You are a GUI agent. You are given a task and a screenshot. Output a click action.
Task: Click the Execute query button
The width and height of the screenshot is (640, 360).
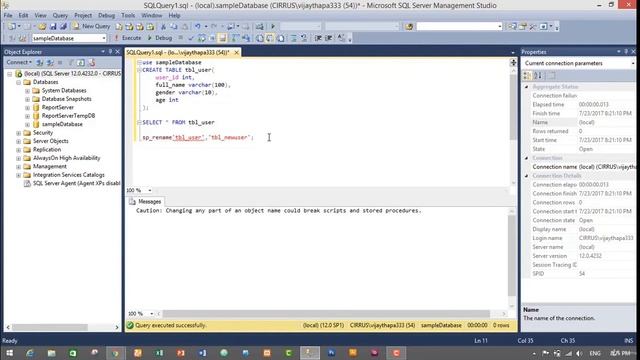coord(128,38)
